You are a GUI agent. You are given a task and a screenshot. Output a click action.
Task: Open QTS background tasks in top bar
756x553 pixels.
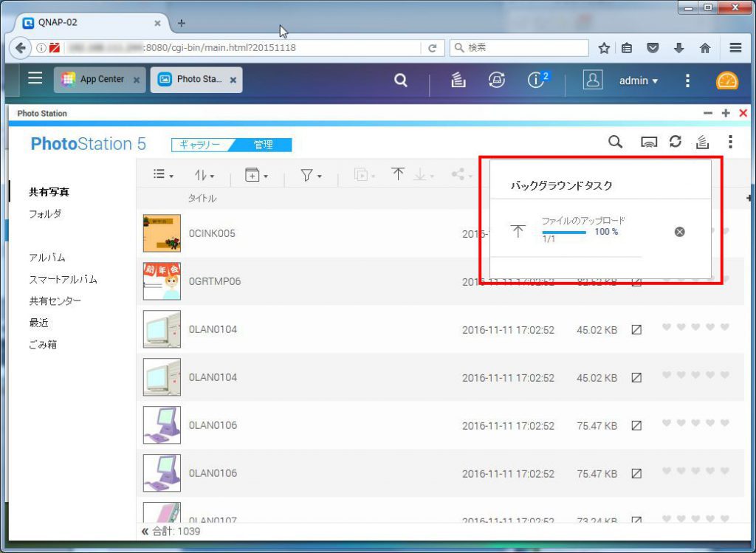coord(458,80)
